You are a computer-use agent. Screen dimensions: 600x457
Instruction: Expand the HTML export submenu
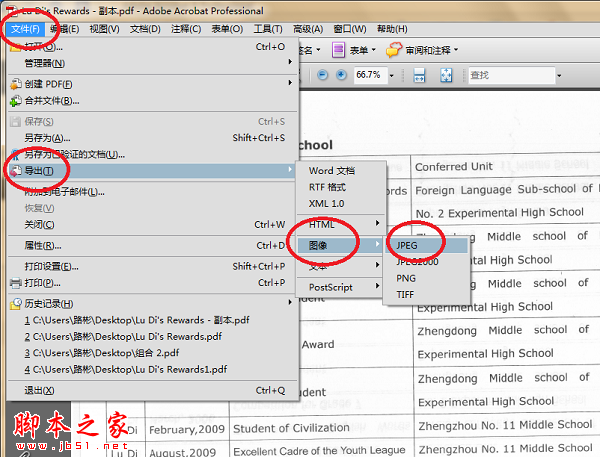341,224
